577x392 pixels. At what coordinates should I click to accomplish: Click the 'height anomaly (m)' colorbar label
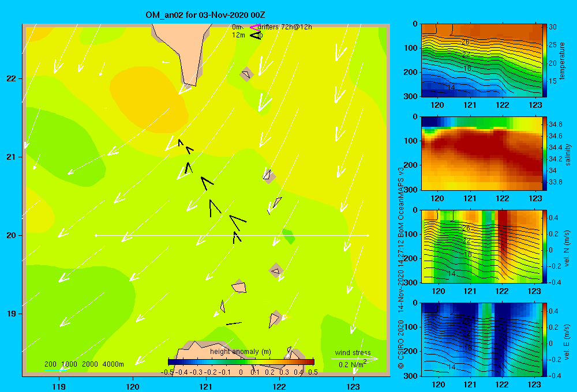[240, 352]
